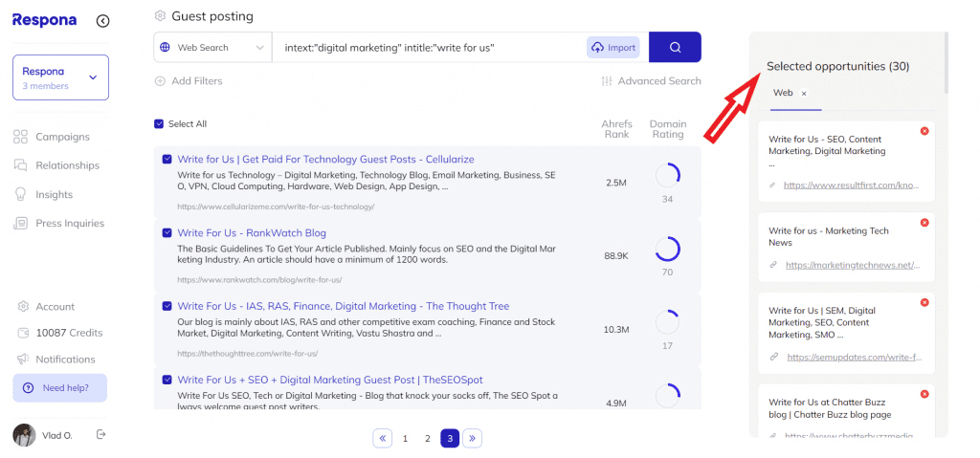This screenshot has width=980, height=458.
Task: Click link icon on Marketing Tech News card
Action: coord(773,265)
